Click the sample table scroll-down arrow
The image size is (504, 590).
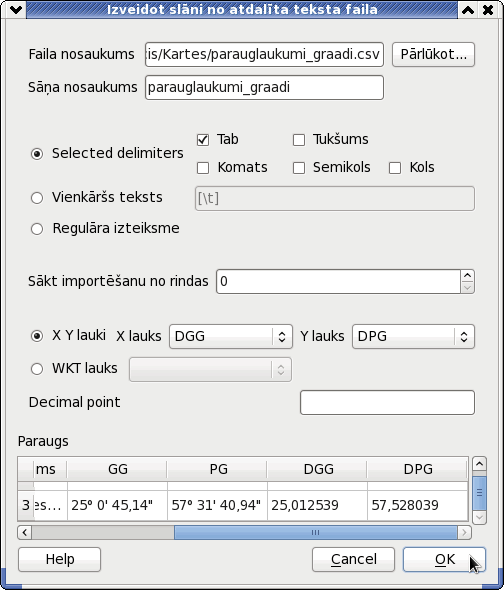pyautogui.click(x=479, y=517)
